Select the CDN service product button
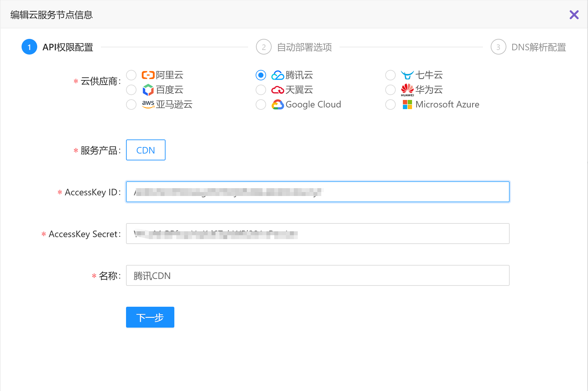The width and height of the screenshot is (588, 391). coord(146,150)
